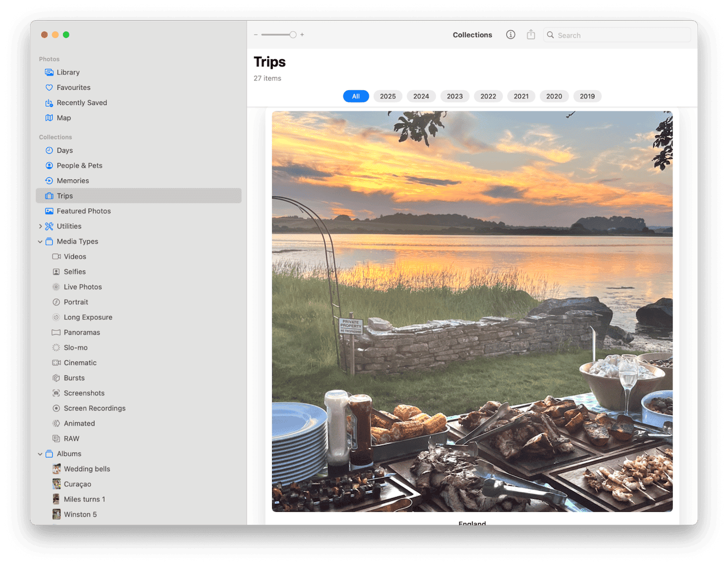
Task: Click the Share button in the toolbar
Action: (x=531, y=34)
